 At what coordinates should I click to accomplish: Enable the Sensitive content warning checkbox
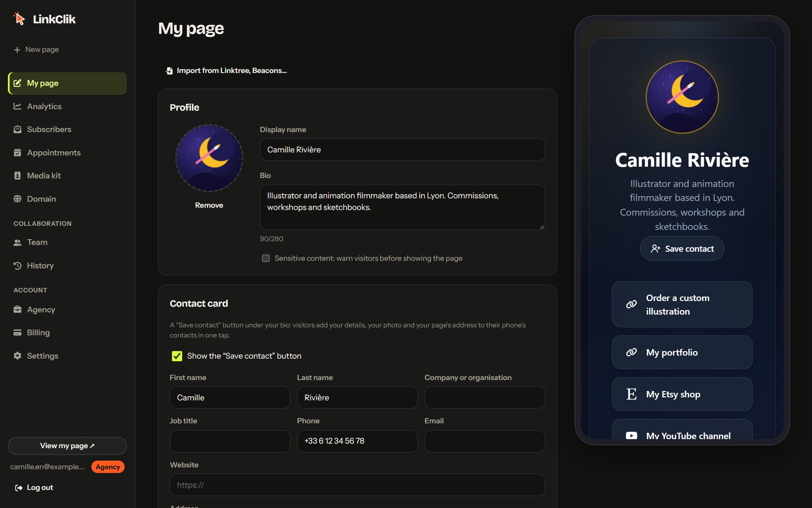click(x=266, y=258)
